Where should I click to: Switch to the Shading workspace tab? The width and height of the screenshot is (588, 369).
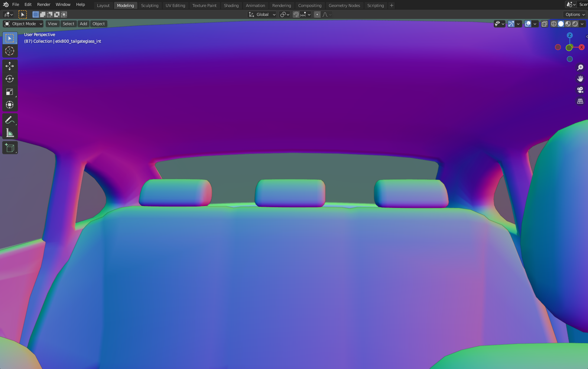click(231, 6)
